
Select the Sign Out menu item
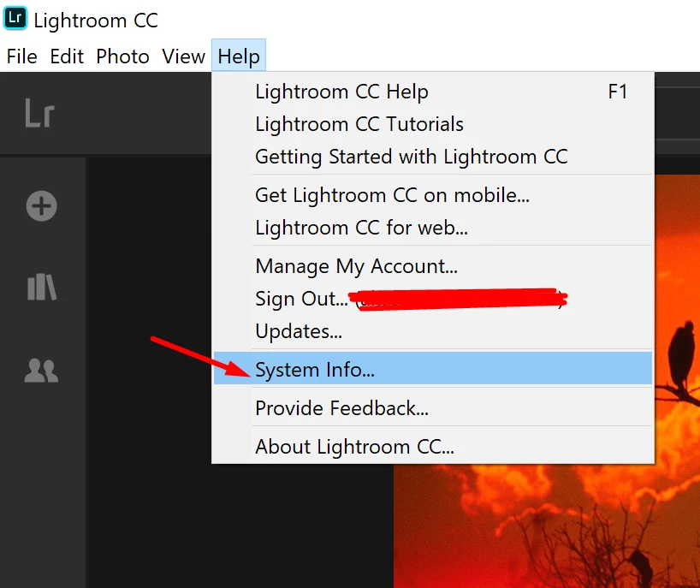pyautogui.click(x=433, y=299)
